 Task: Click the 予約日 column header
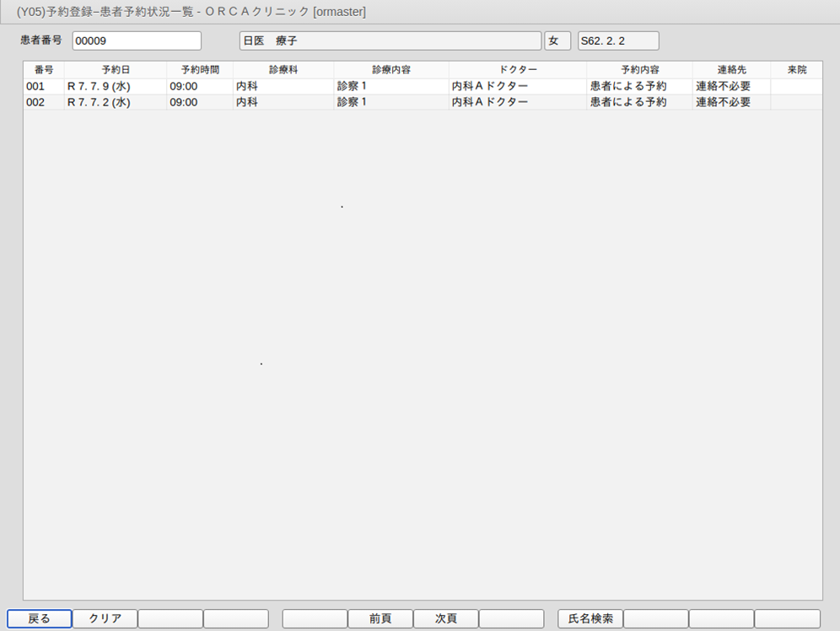click(116, 69)
